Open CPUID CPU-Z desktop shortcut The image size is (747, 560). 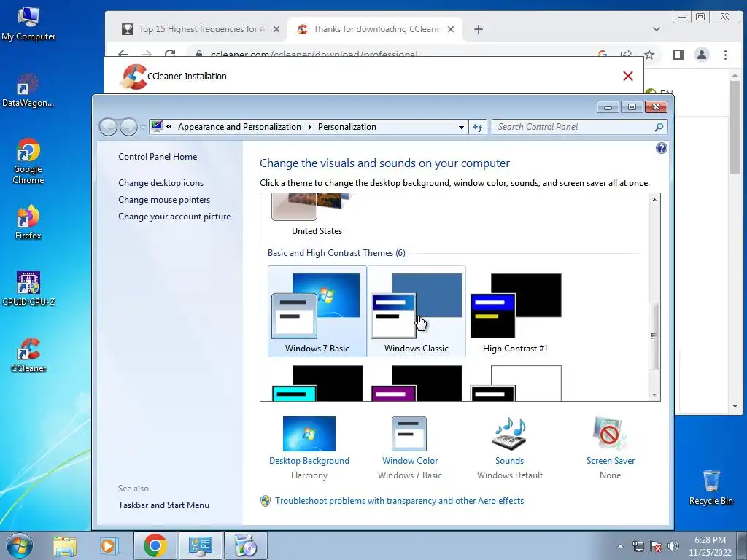click(28, 288)
